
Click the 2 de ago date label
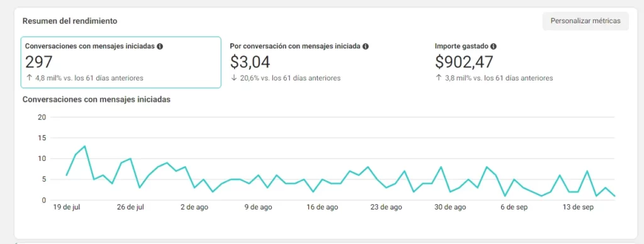pos(194,208)
